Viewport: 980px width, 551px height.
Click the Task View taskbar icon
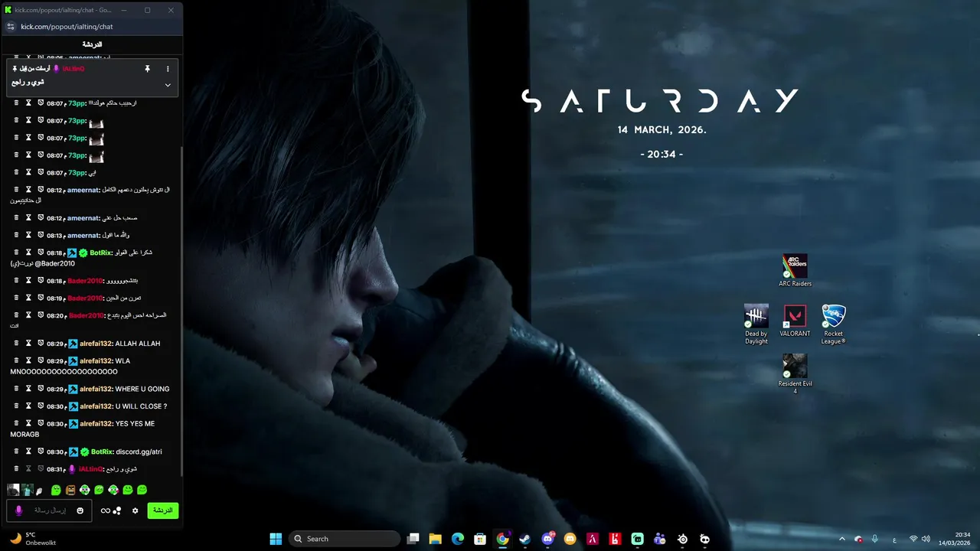pos(413,539)
